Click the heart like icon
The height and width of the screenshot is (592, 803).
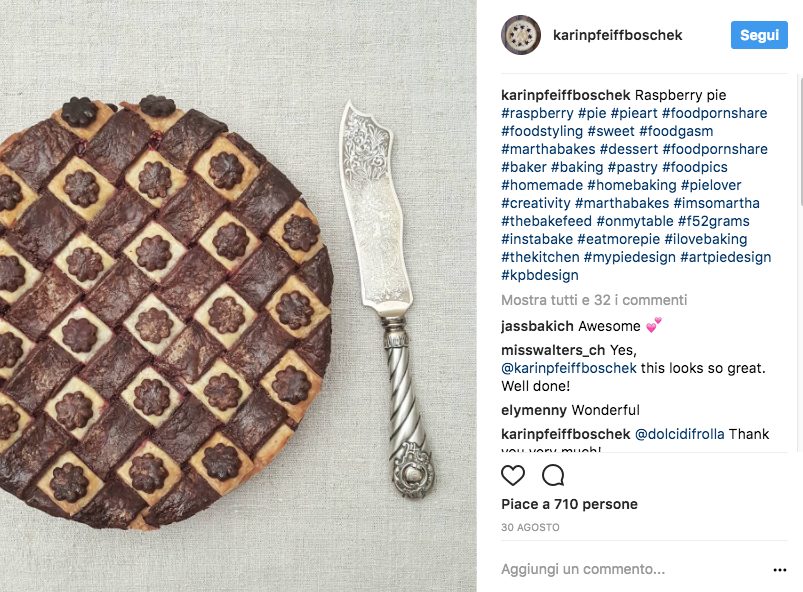513,475
